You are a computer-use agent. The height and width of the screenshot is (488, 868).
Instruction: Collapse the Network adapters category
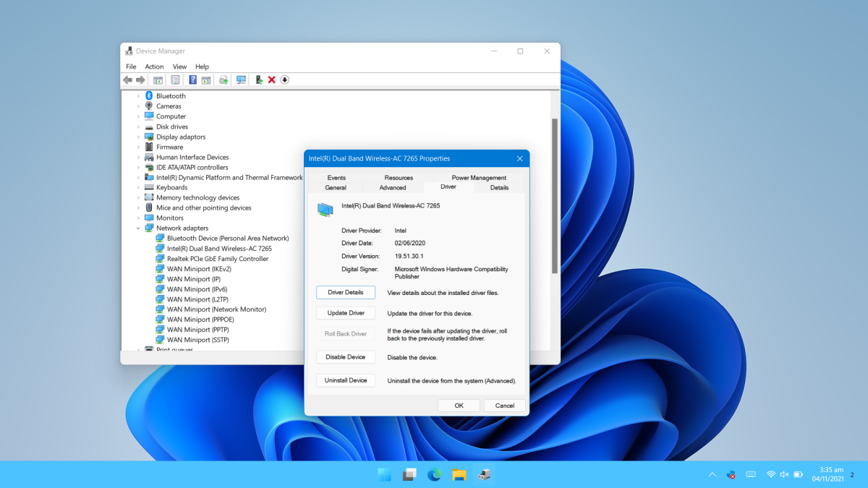(x=138, y=228)
